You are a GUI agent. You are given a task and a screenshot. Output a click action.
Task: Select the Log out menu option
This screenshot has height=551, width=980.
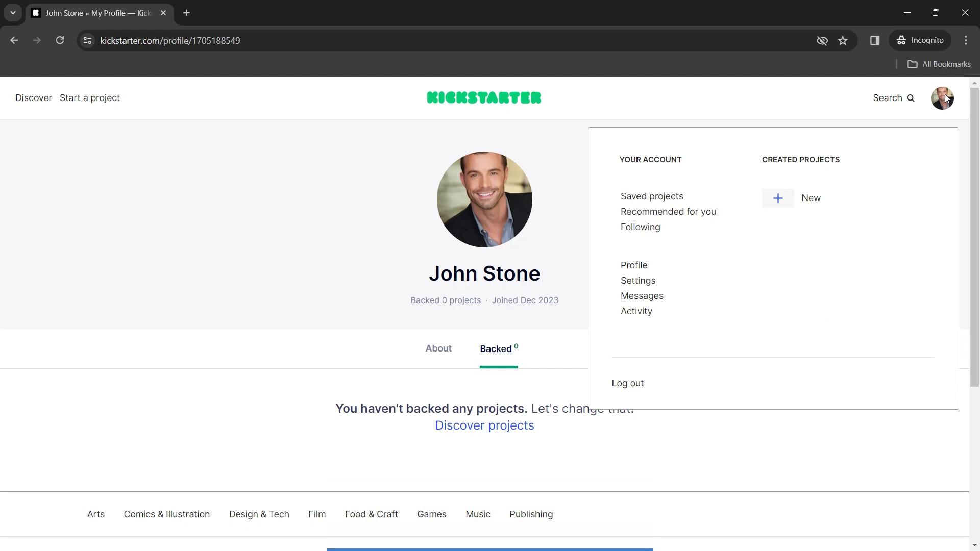627,383
